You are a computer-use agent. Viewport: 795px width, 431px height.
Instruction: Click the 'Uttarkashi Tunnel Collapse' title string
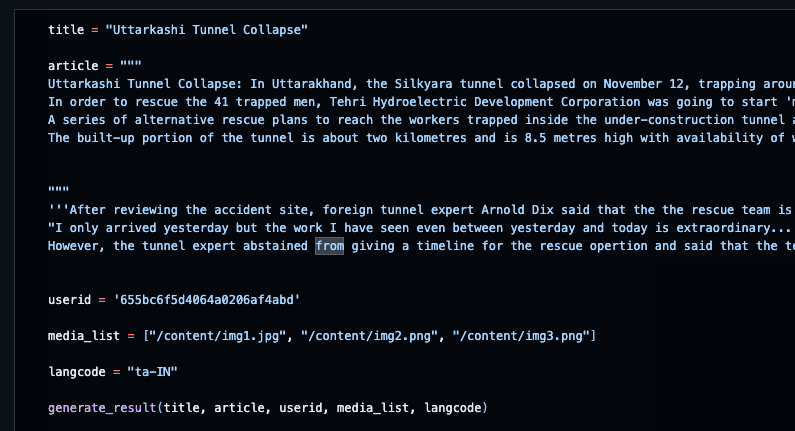206,30
